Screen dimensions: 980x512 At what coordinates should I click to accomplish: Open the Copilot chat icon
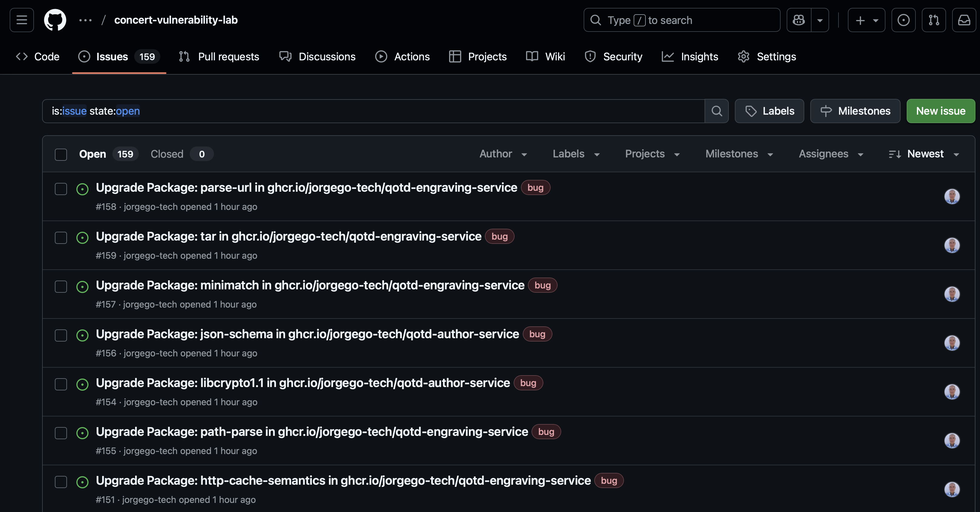pyautogui.click(x=798, y=20)
